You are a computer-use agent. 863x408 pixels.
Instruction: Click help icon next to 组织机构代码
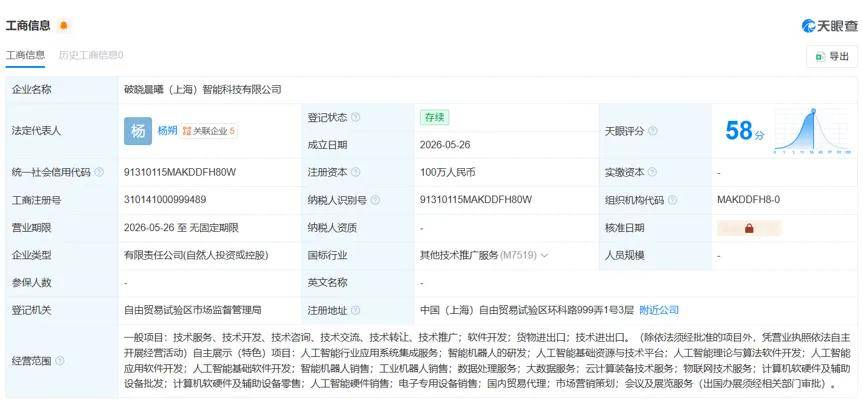pyautogui.click(x=672, y=200)
